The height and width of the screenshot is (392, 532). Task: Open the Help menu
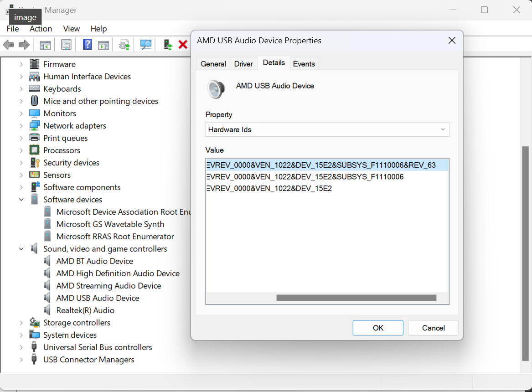pos(98,29)
